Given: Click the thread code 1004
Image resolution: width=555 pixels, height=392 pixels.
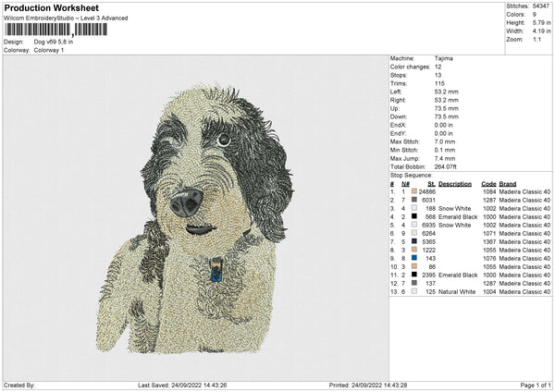Looking at the screenshot, I should [489, 291].
